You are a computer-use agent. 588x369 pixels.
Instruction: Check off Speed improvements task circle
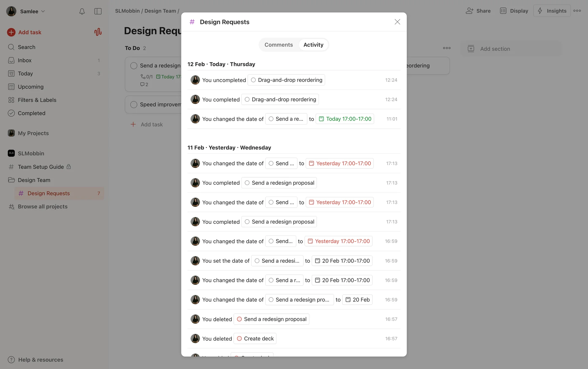[x=134, y=104]
